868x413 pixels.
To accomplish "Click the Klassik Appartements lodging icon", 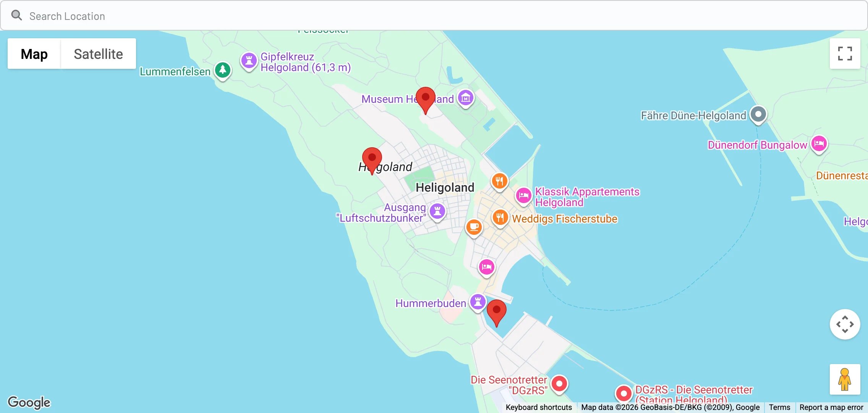I will (523, 196).
